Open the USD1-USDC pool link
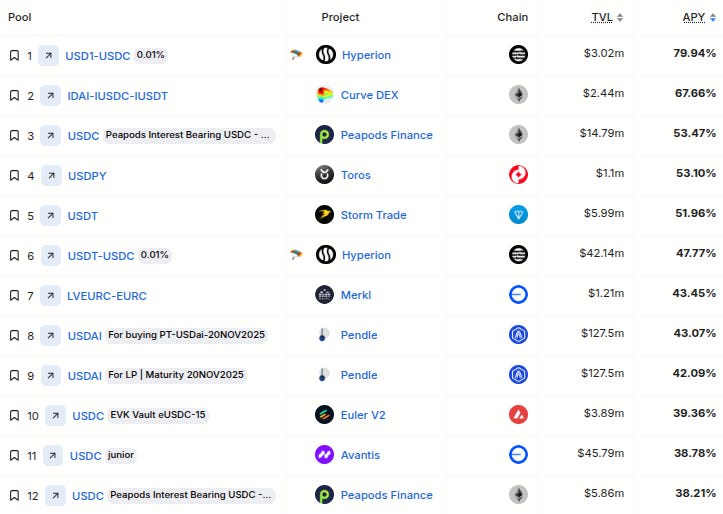This screenshot has height=514, width=723. click(98, 56)
